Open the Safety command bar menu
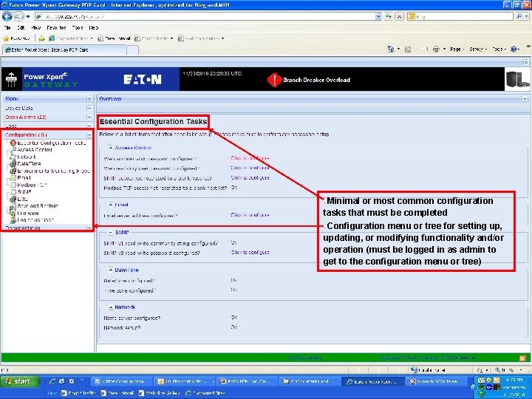The height and width of the screenshot is (399, 532). point(478,50)
